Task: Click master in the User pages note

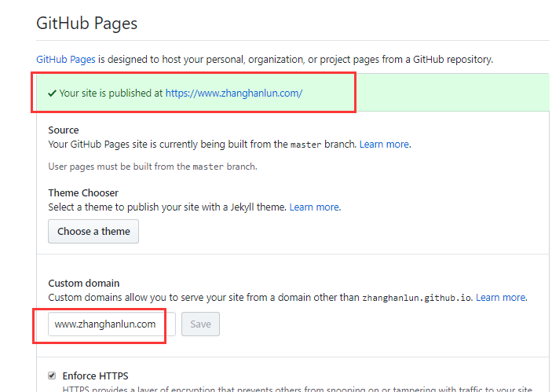Action: click(207, 167)
